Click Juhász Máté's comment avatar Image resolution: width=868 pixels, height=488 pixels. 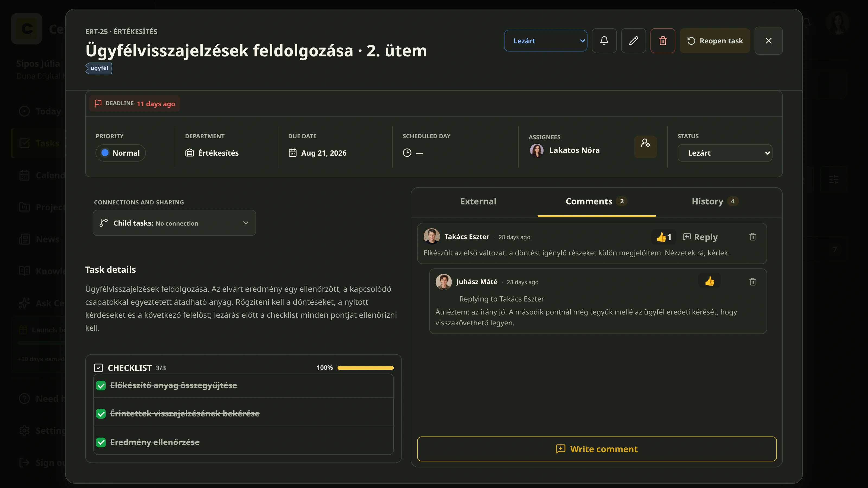[443, 282]
